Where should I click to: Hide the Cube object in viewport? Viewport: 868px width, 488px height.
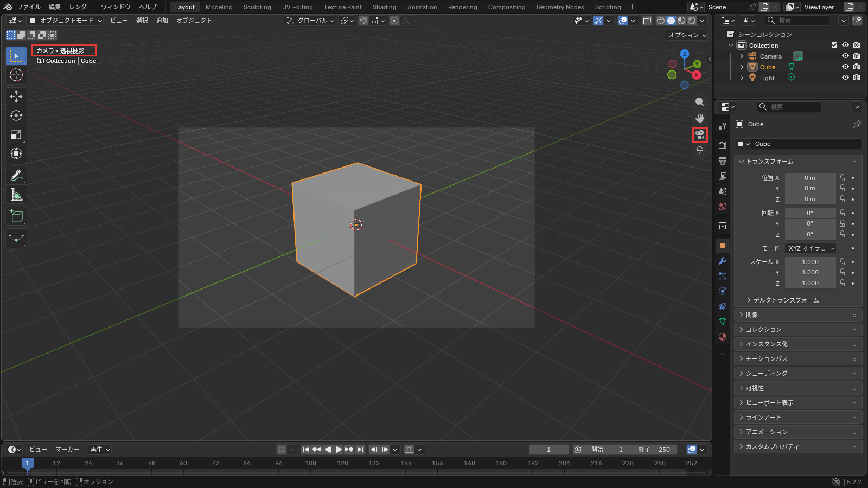pos(845,67)
